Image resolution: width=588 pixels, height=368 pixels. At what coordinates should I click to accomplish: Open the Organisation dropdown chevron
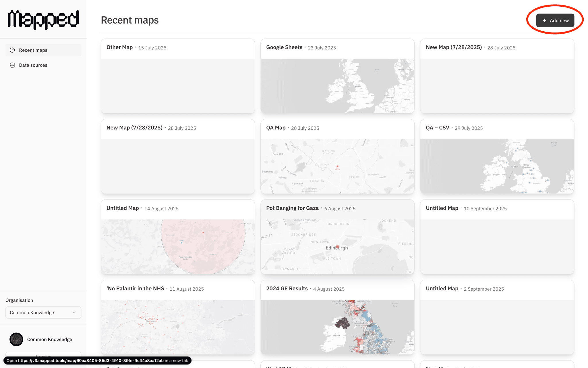point(74,313)
